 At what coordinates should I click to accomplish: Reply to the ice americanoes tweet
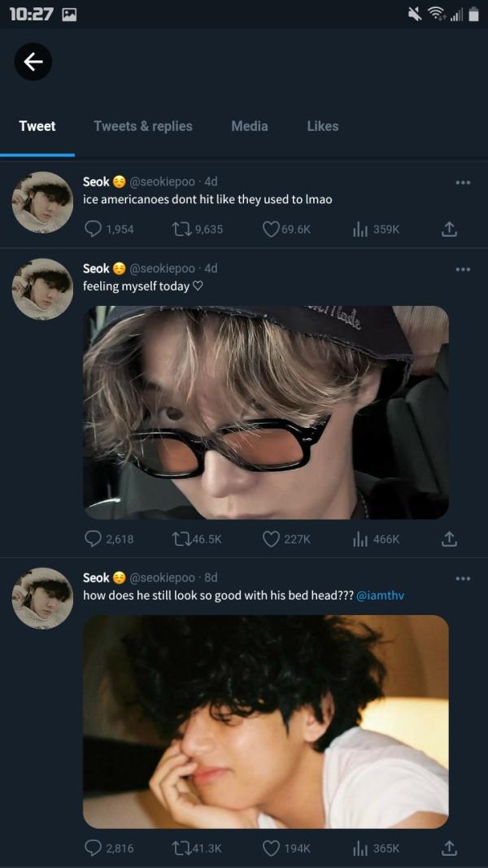pyautogui.click(x=94, y=229)
